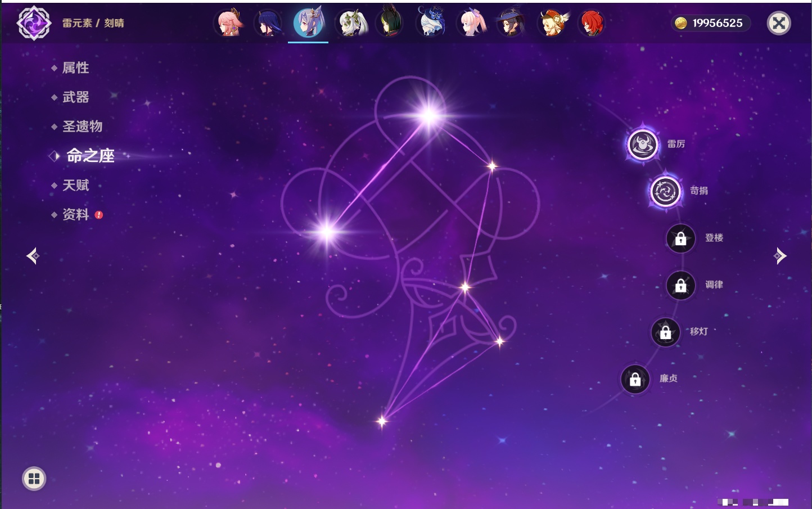Image resolution: width=812 pixels, height=509 pixels.
Task: Open unlocked constellation node 苛捐
Action: point(665,191)
